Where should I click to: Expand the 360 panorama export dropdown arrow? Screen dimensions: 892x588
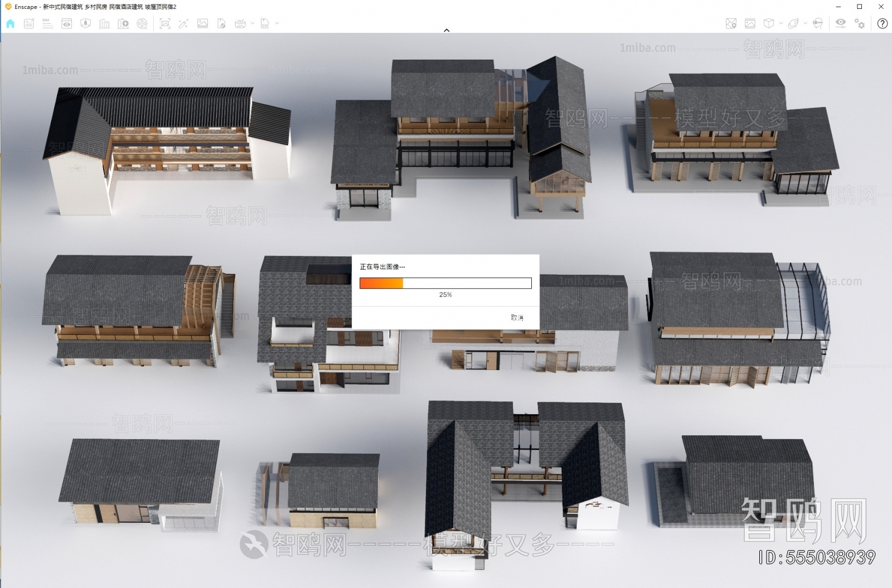[x=253, y=23]
